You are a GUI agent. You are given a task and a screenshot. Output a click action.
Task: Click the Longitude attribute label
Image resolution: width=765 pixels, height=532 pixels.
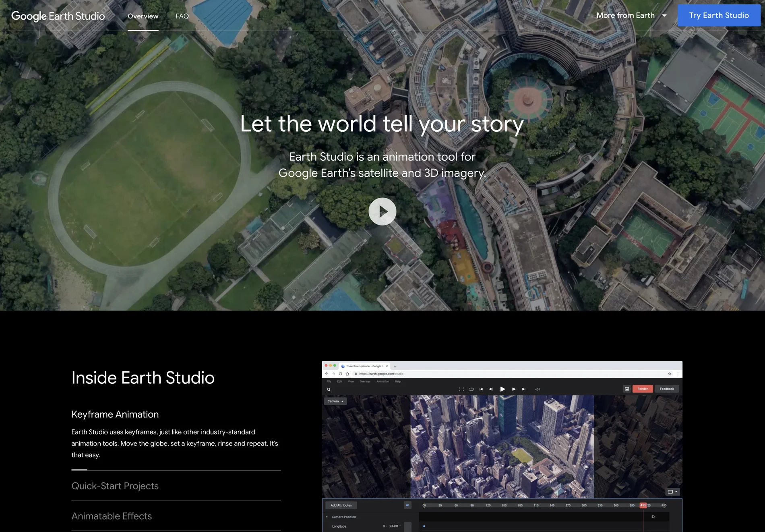(x=339, y=526)
